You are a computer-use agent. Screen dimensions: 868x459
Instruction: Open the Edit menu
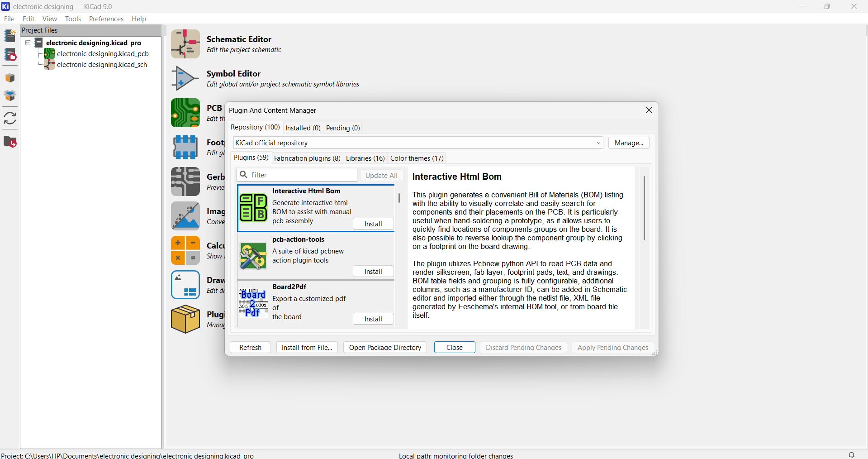point(28,19)
